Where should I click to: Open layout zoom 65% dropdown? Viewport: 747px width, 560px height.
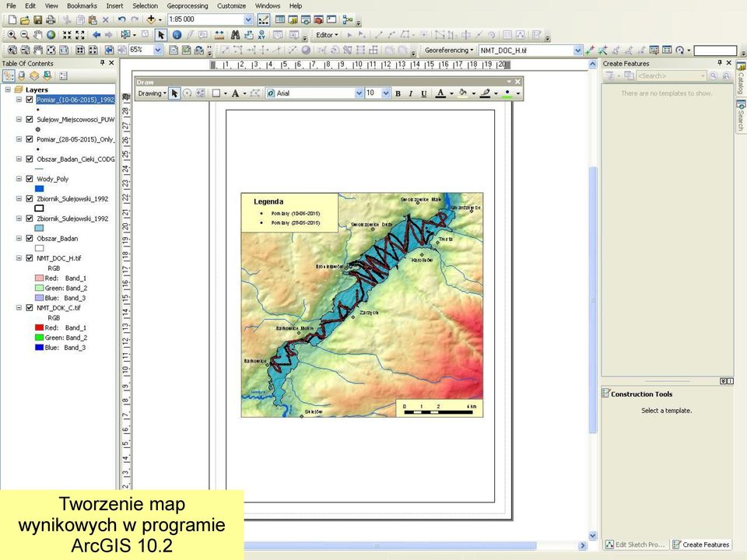(158, 50)
